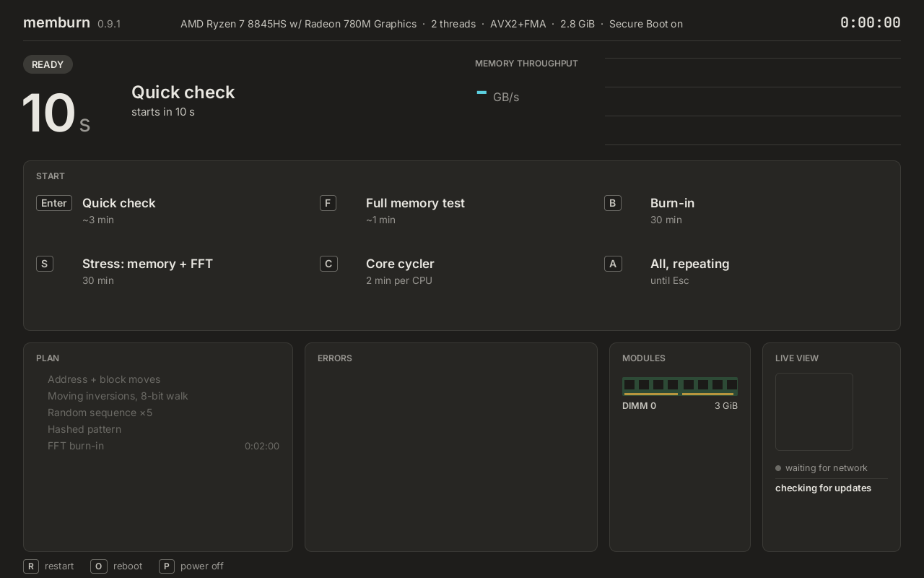The width and height of the screenshot is (924, 578).
Task: Click the P power off key badge
Action: pyautogui.click(x=167, y=566)
